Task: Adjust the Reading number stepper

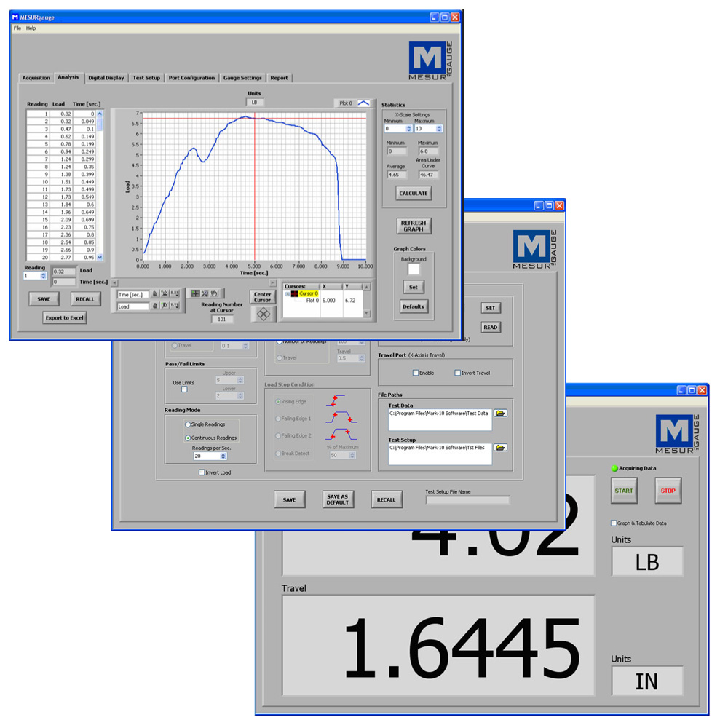Action: 43,276
